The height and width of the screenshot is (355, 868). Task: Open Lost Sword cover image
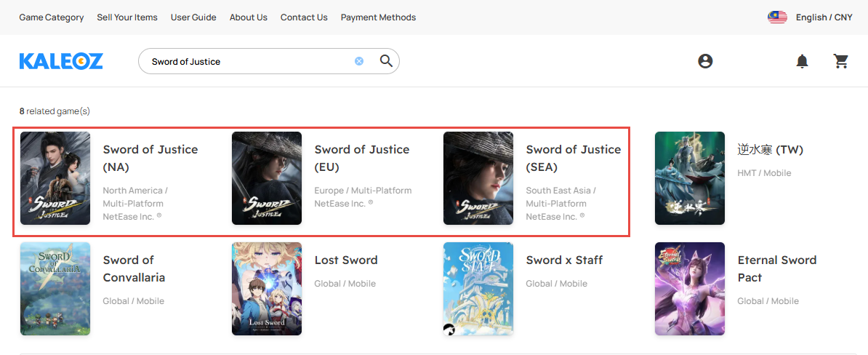[267, 289]
